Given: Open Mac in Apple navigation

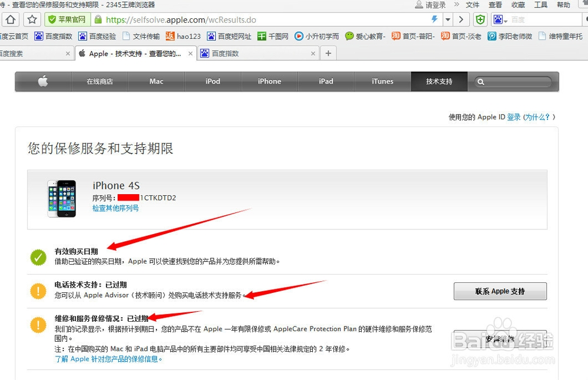Looking at the screenshot, I should 156,81.
